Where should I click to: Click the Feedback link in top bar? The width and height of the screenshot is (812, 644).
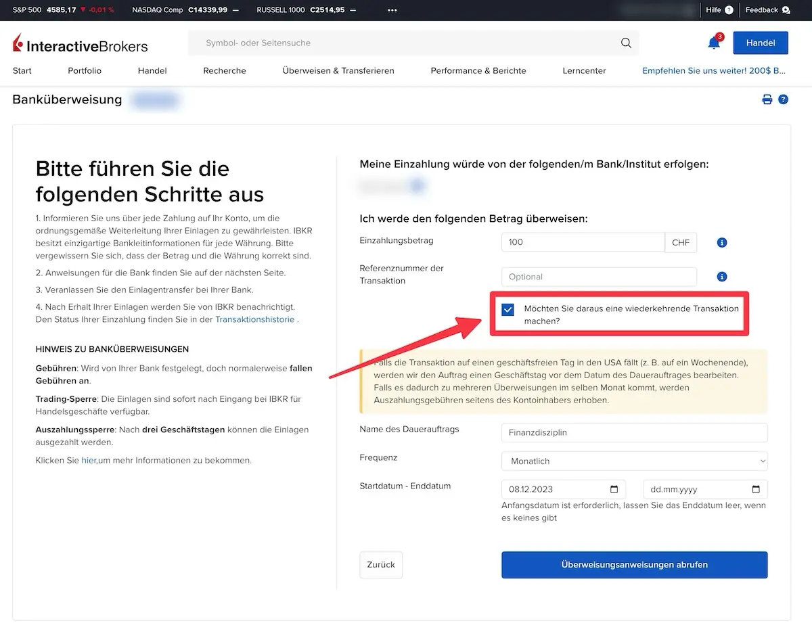tap(762, 10)
